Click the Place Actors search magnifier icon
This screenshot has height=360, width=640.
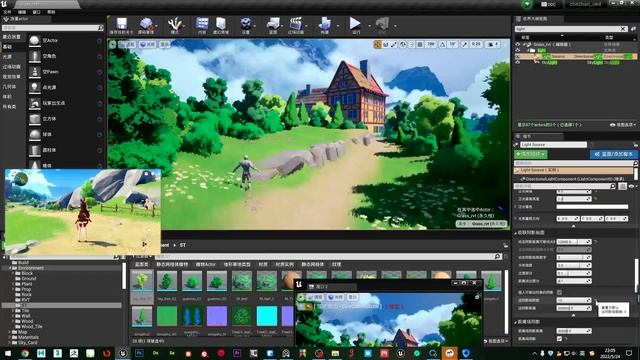click(x=100, y=28)
